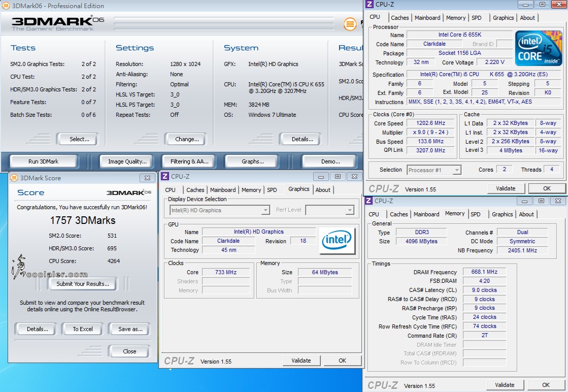This screenshot has width=568, height=392.
Task: Open Memory tab in top-right CPU-Z window
Action: [x=456, y=18]
